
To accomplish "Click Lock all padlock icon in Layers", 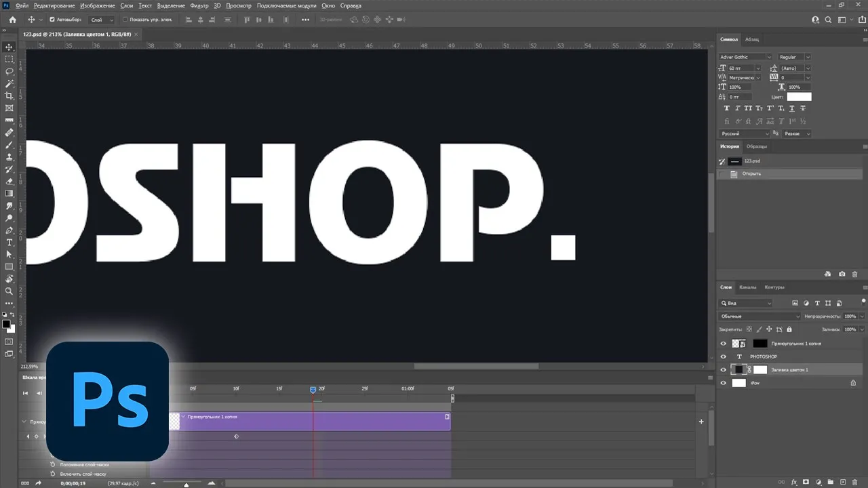I will 789,329.
